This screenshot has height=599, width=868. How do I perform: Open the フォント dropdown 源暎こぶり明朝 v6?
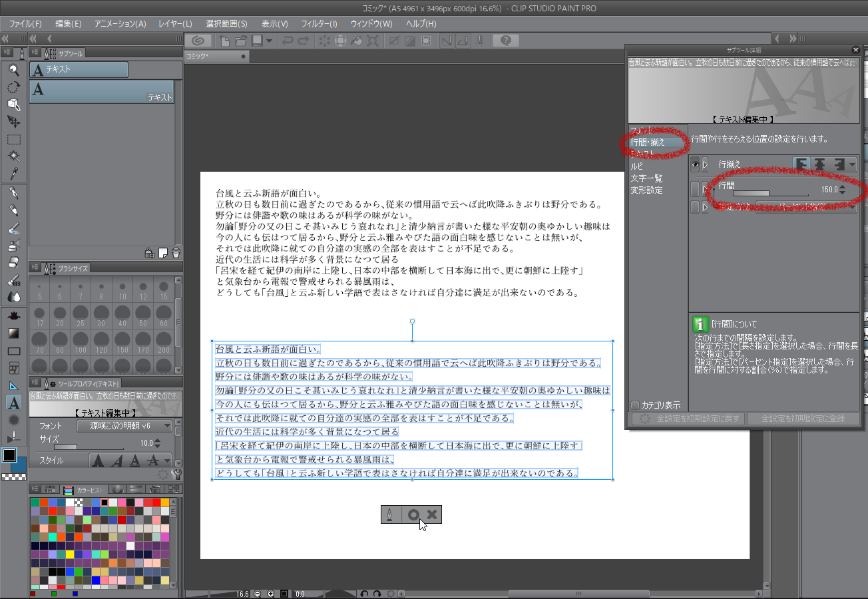[x=124, y=426]
